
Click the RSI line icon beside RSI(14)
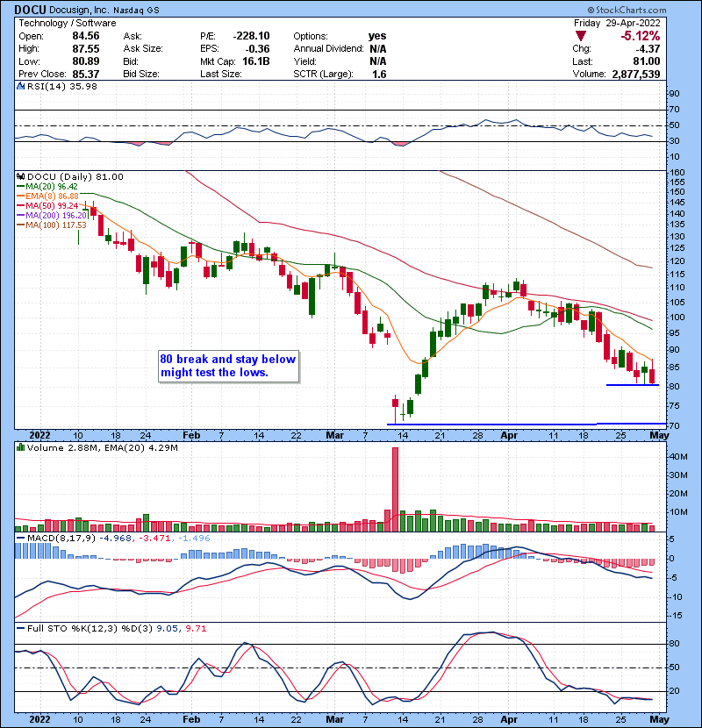coord(20,86)
